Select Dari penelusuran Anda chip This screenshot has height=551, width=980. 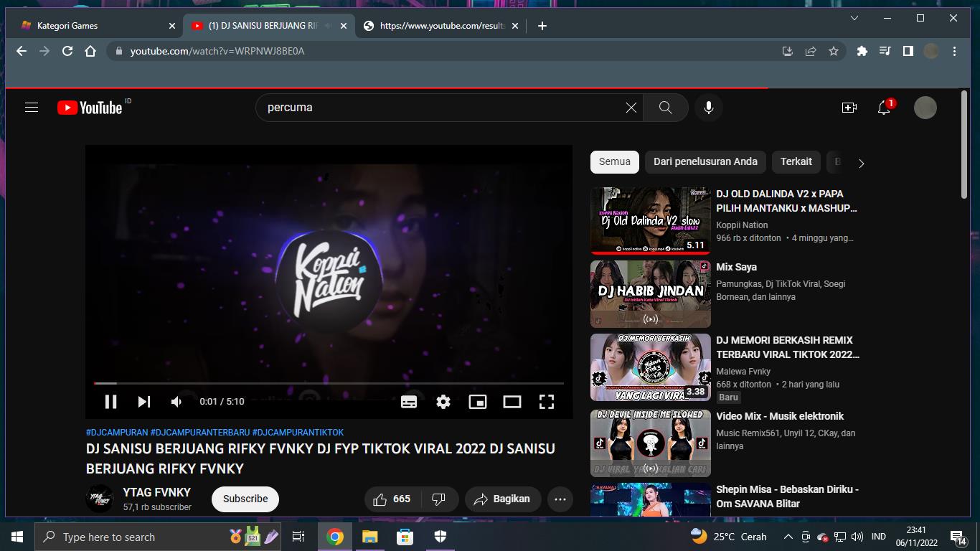705,161
